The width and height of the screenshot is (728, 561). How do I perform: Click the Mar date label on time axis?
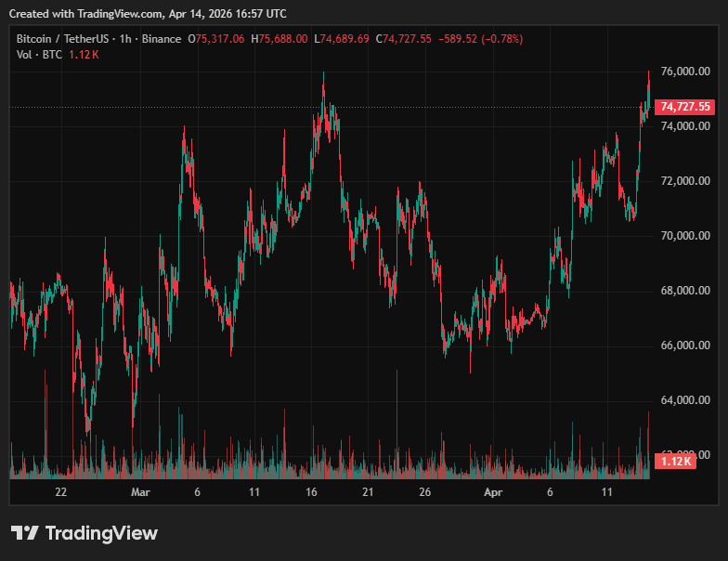tap(140, 491)
